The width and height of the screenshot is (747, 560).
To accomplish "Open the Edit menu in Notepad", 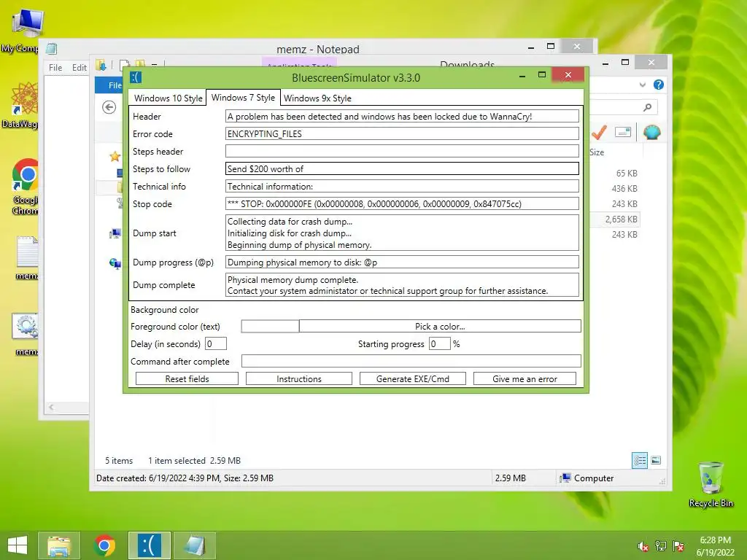I will 79,68.
